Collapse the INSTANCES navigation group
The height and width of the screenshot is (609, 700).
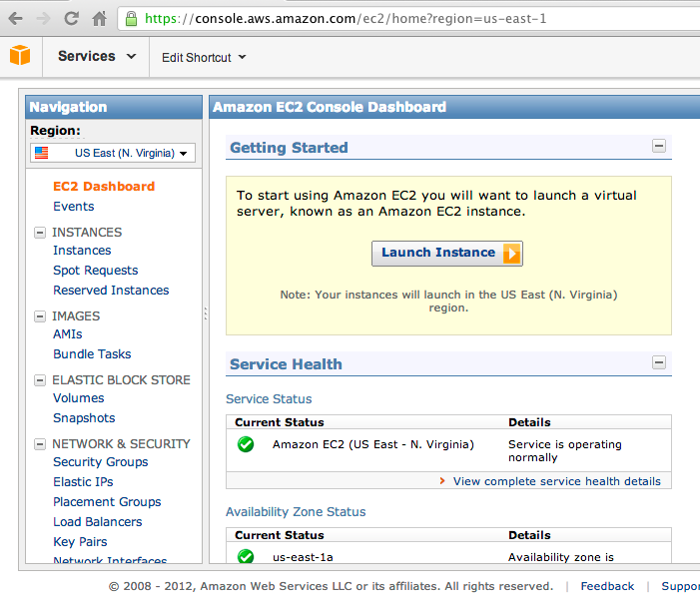click(x=40, y=233)
